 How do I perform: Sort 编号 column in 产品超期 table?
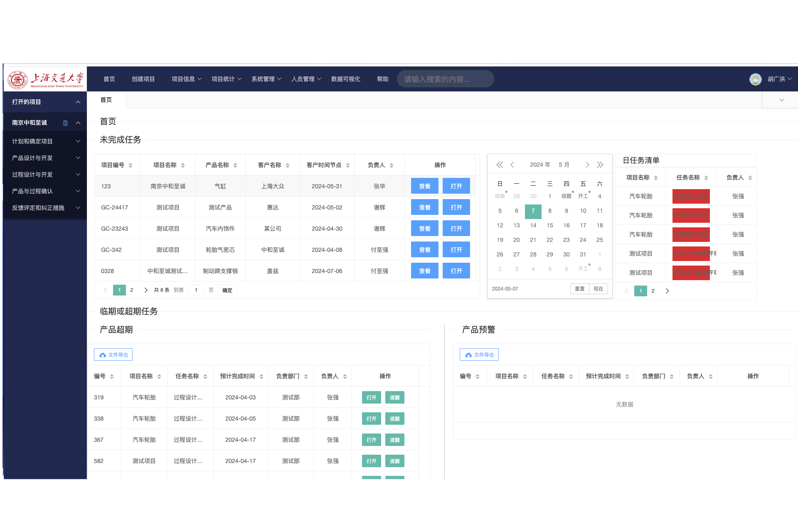tap(112, 377)
